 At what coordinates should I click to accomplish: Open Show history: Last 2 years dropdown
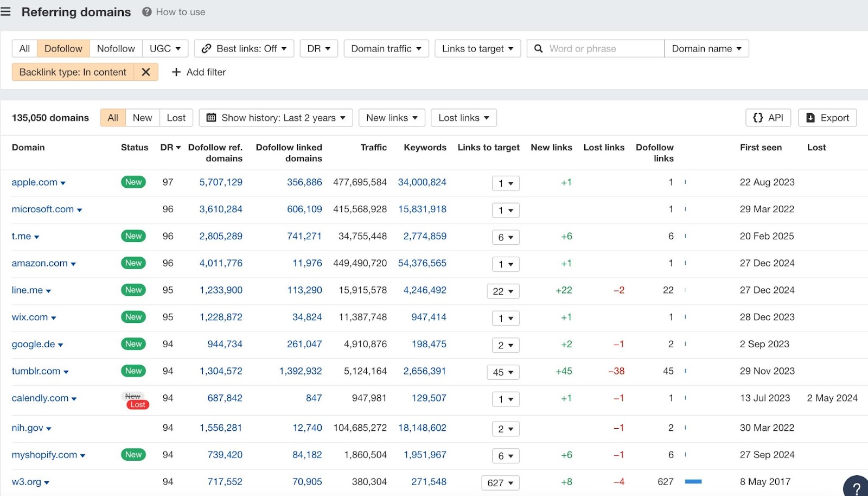(276, 118)
